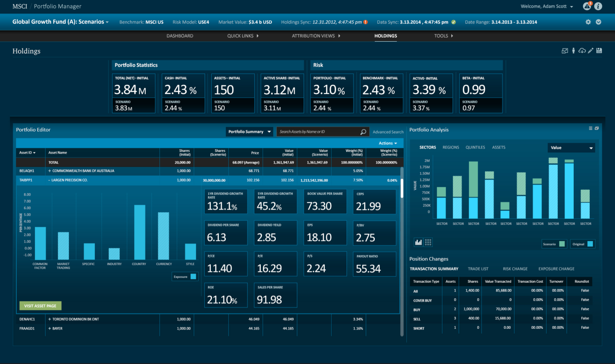Open the Global Growth Fund (A): Scenarios dropdown
Viewport: 615px width, 364px height.
[x=60, y=22]
